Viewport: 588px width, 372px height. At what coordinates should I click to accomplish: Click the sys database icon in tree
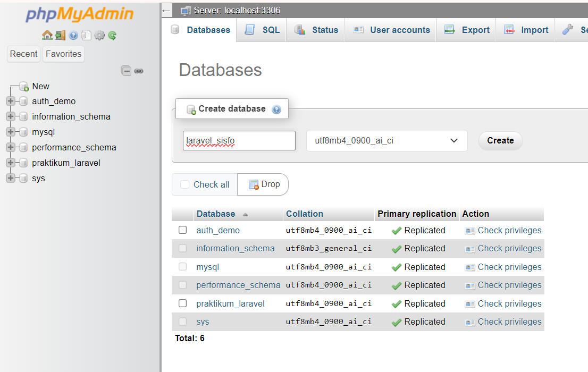tap(23, 178)
